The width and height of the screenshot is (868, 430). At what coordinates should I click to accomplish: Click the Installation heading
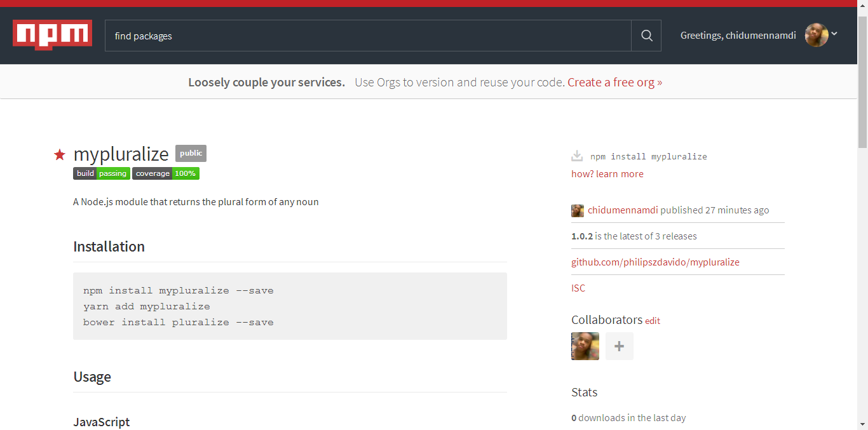[109, 246]
